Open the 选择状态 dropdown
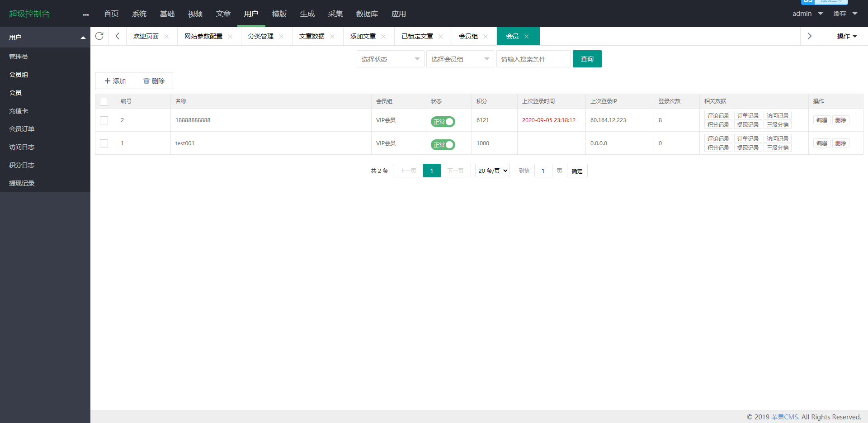This screenshot has height=423, width=868. point(390,59)
